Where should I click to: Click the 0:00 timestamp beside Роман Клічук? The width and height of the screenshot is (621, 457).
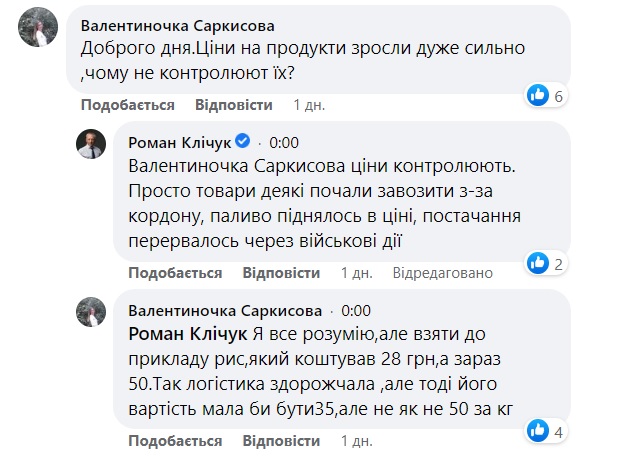pyautogui.click(x=284, y=142)
